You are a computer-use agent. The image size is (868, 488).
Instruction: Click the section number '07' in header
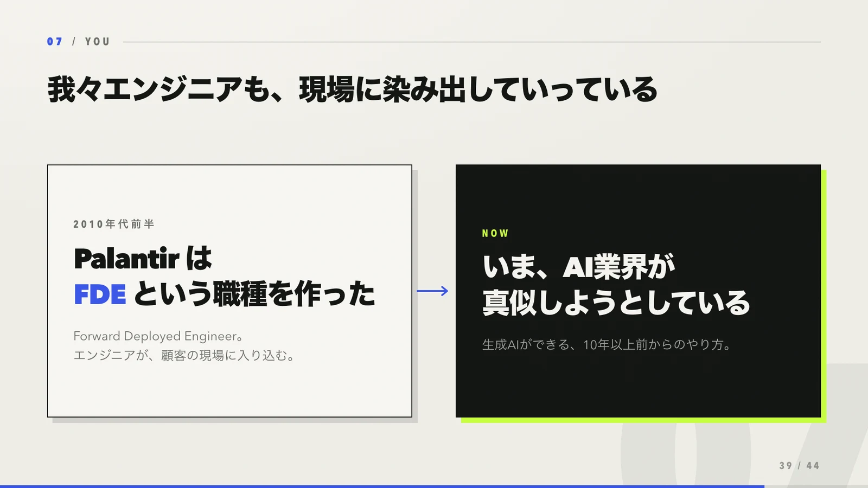tap(55, 42)
